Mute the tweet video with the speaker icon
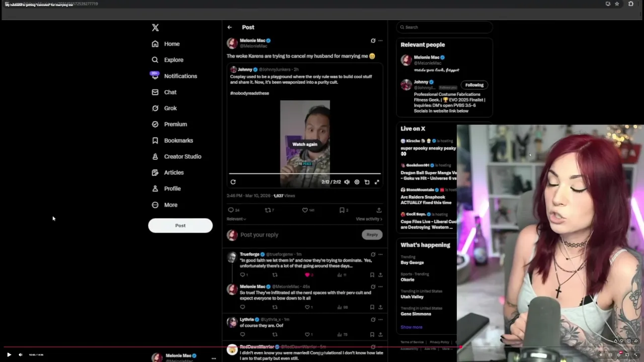This screenshot has width=644, height=362. tap(347, 182)
